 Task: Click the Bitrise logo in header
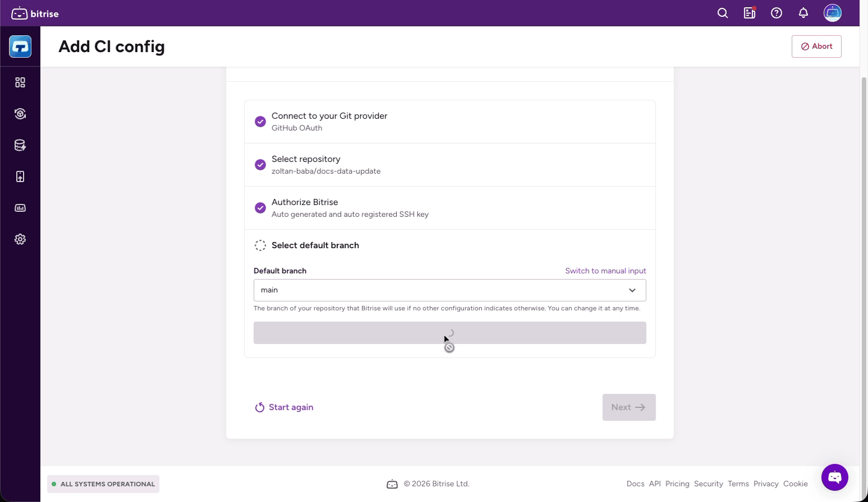point(35,13)
